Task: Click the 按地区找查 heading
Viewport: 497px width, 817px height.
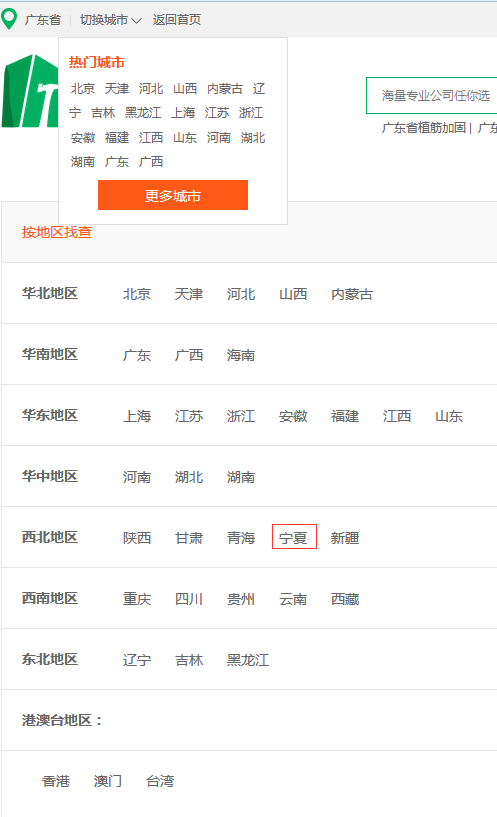Action: pos(57,232)
